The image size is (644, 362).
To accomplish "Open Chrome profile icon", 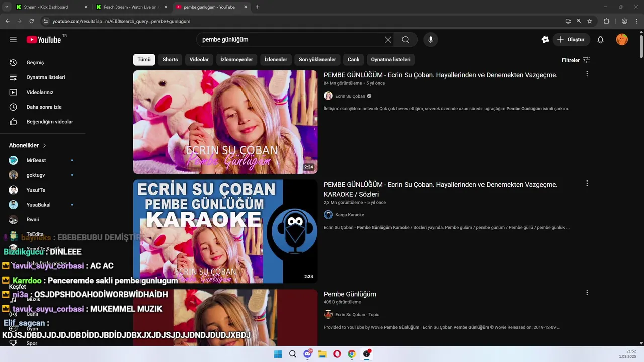I will point(624,21).
